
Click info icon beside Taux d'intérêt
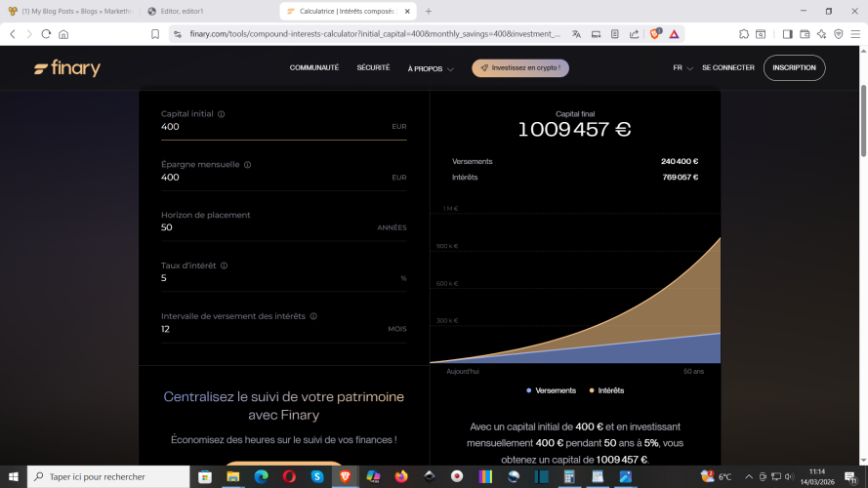tap(225, 265)
